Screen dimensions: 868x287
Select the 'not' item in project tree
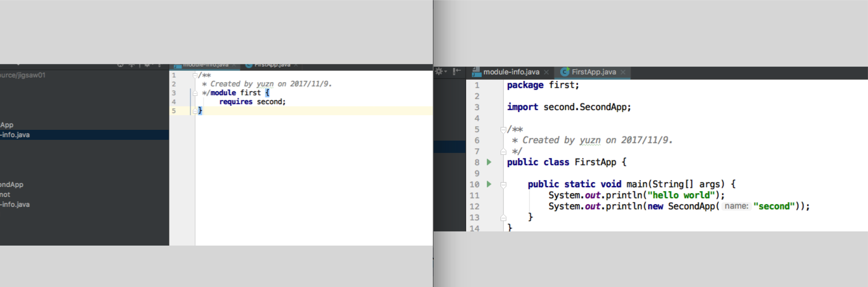coord(5,194)
